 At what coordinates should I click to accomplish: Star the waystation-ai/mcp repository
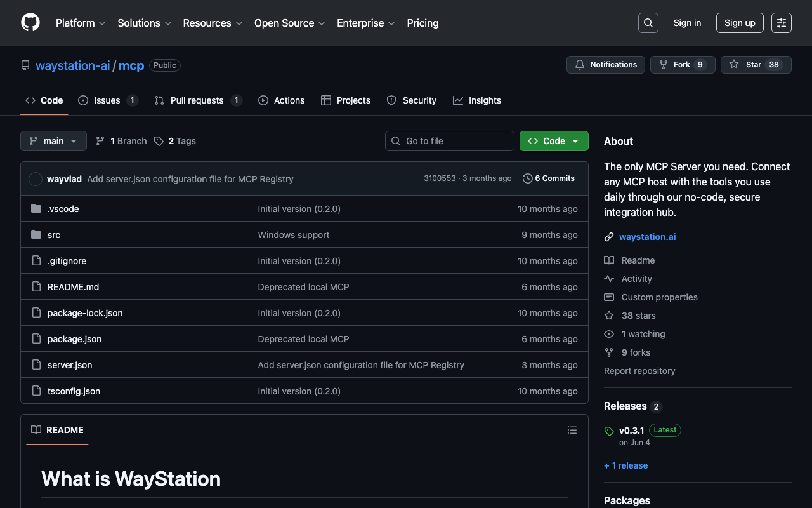click(755, 65)
